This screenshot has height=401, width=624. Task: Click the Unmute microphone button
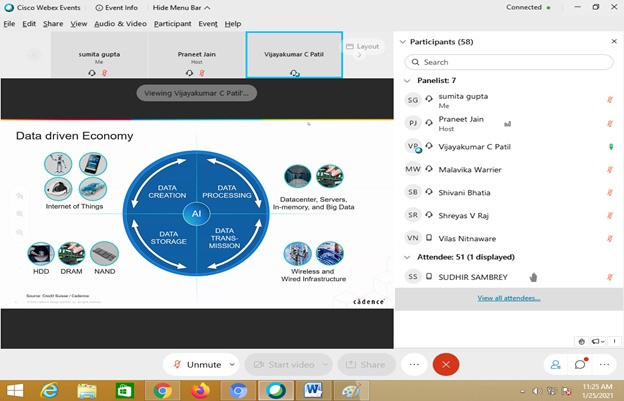[x=197, y=364]
